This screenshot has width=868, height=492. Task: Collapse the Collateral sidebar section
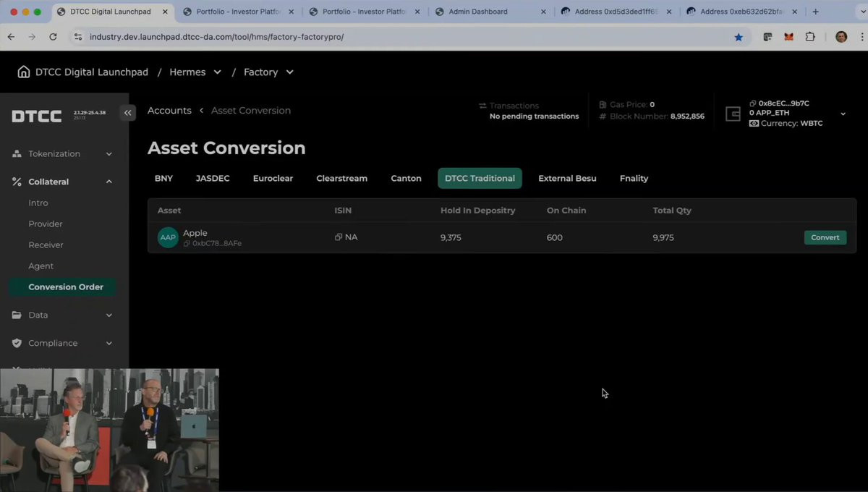(109, 182)
